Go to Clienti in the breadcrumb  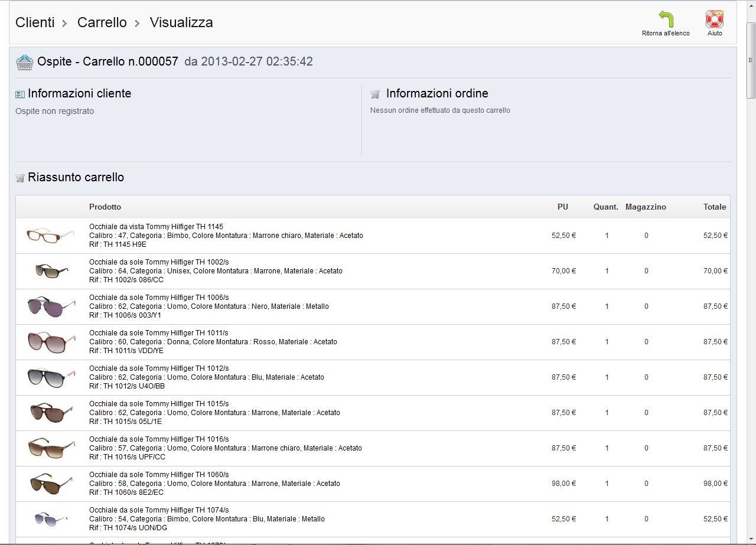[x=35, y=22]
